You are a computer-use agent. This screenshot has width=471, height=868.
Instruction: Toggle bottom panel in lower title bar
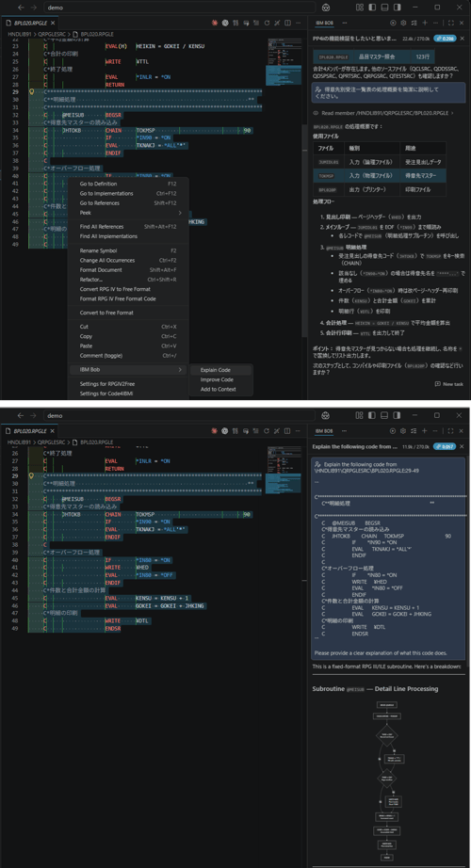384,414
